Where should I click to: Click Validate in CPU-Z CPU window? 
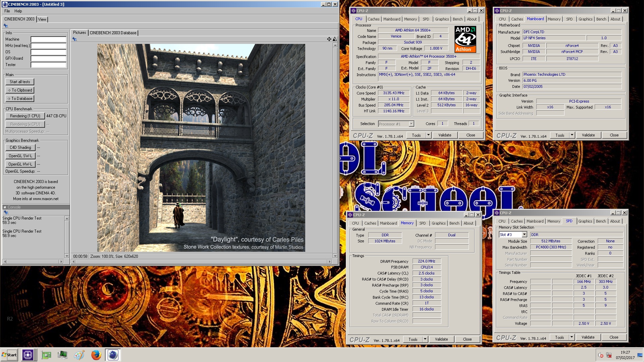(x=445, y=135)
